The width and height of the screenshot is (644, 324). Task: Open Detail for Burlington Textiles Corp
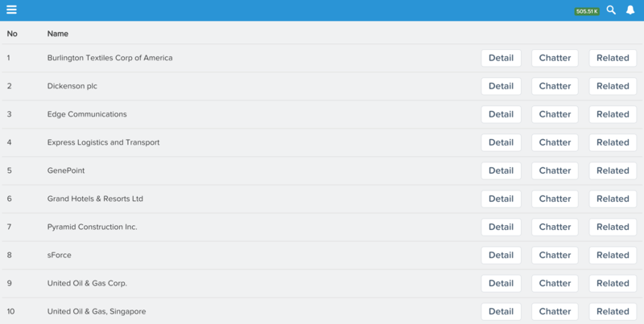501,58
